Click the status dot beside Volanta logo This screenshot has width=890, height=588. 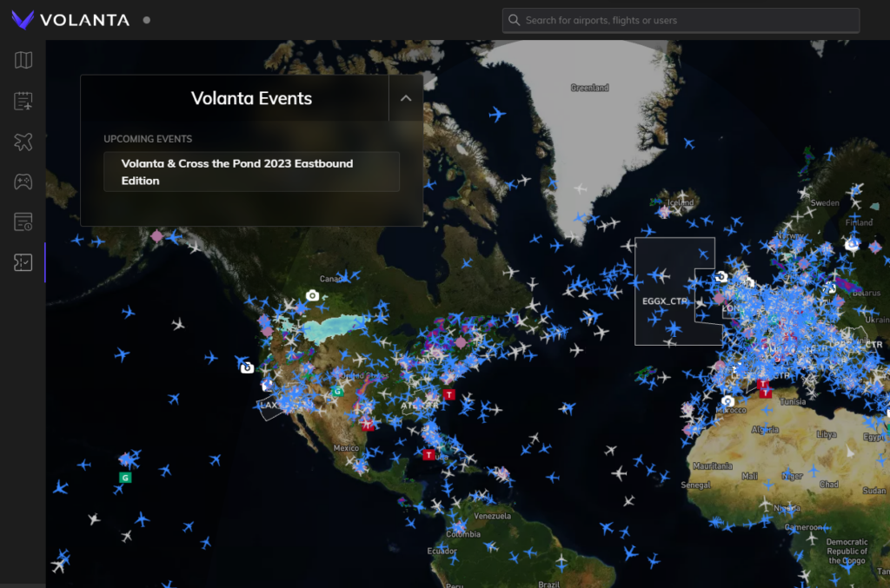pyautogui.click(x=146, y=20)
